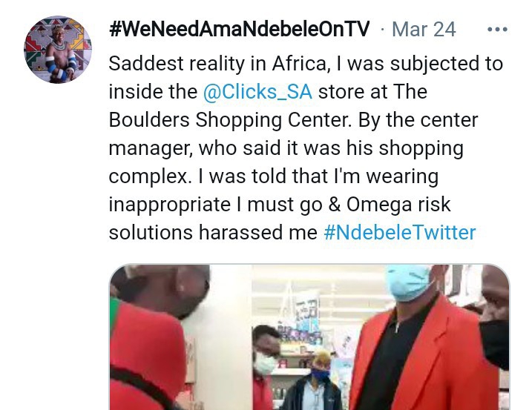The width and height of the screenshot is (532, 410).
Task: Tap the hanging store sign in the video
Action: coord(307,311)
